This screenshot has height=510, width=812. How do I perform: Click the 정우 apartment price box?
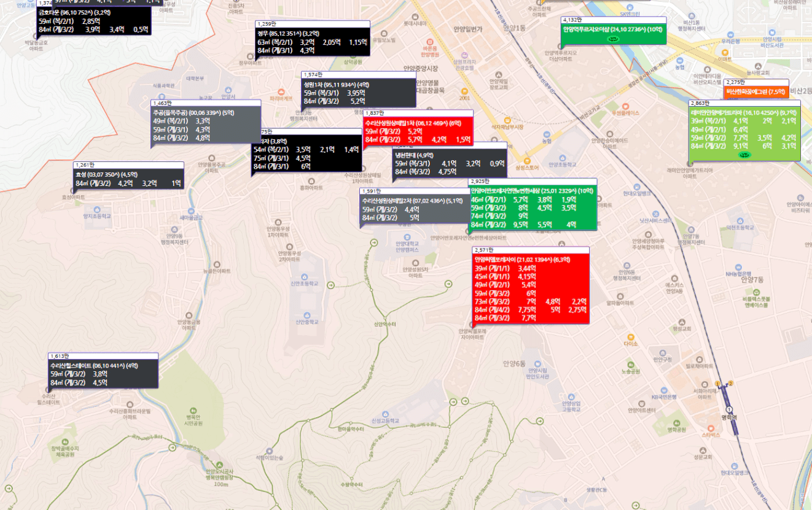pos(312,42)
